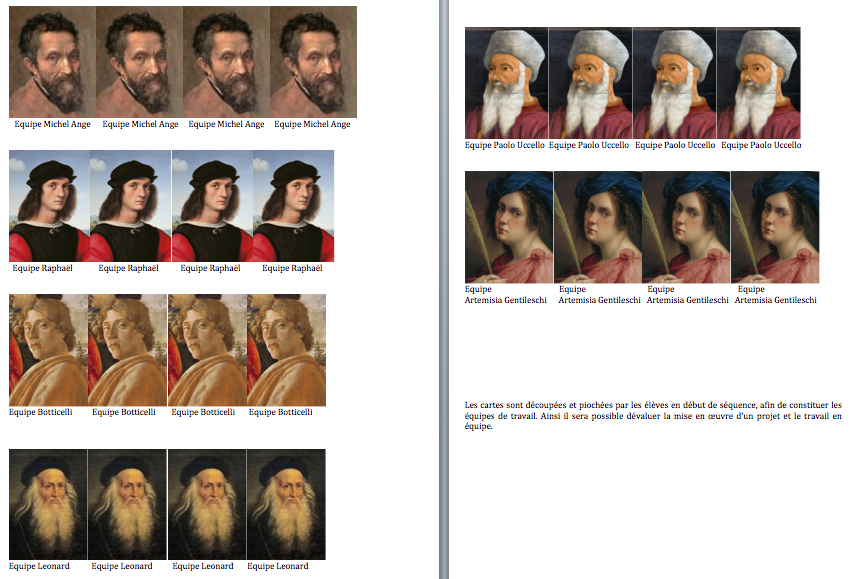Click the second 'Equipe Paolo Uccello' caption from left
Image resolution: width=854 pixels, height=579 pixels.
589,145
